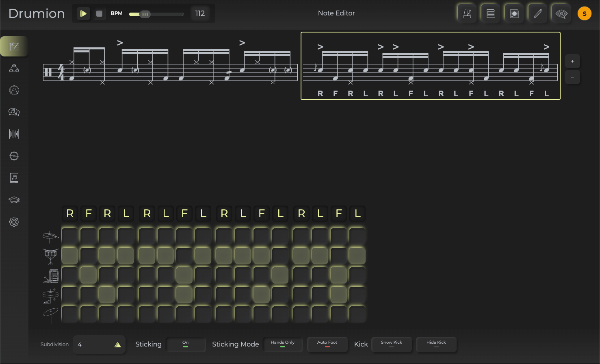Image resolution: width=600 pixels, height=364 pixels.
Task: Add a top-row hi-hat note on step 1
Action: (x=69, y=236)
